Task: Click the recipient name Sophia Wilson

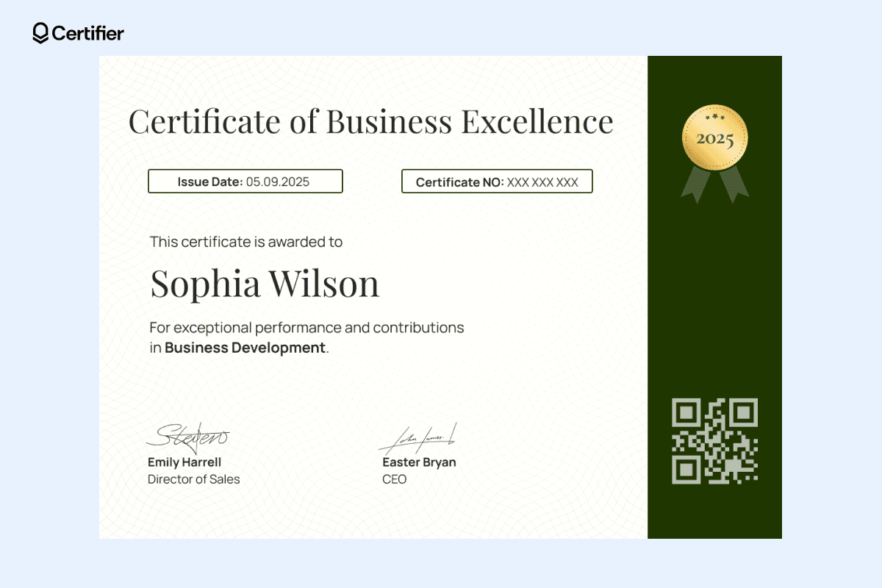Action: click(265, 284)
